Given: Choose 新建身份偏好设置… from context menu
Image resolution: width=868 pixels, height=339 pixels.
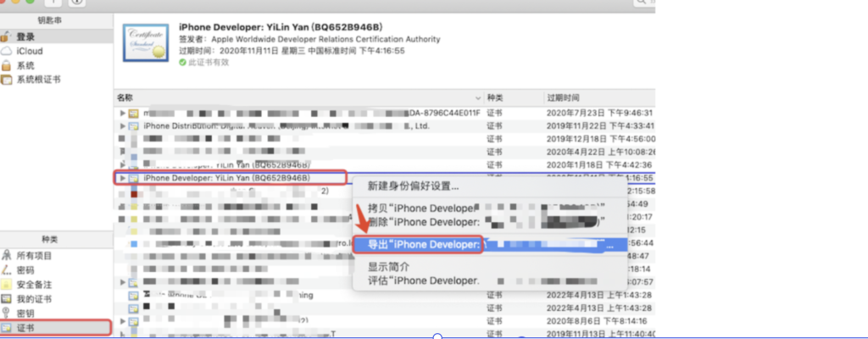Looking at the screenshot, I should (489, 186).
